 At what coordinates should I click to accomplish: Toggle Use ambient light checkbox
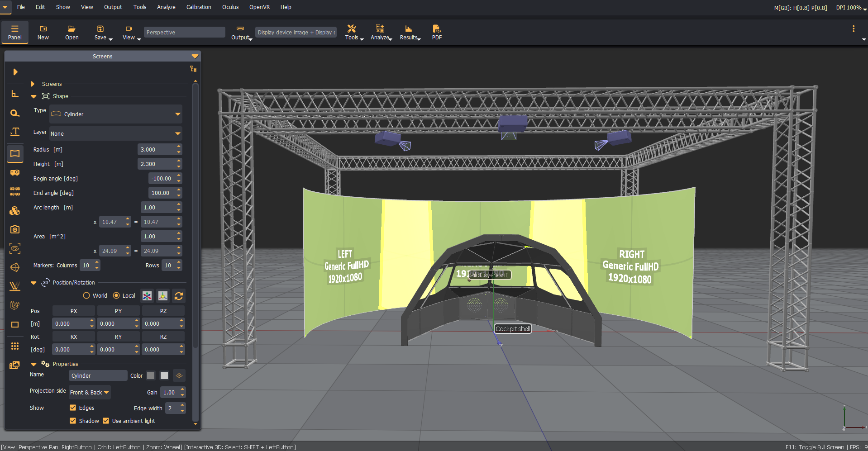106,421
